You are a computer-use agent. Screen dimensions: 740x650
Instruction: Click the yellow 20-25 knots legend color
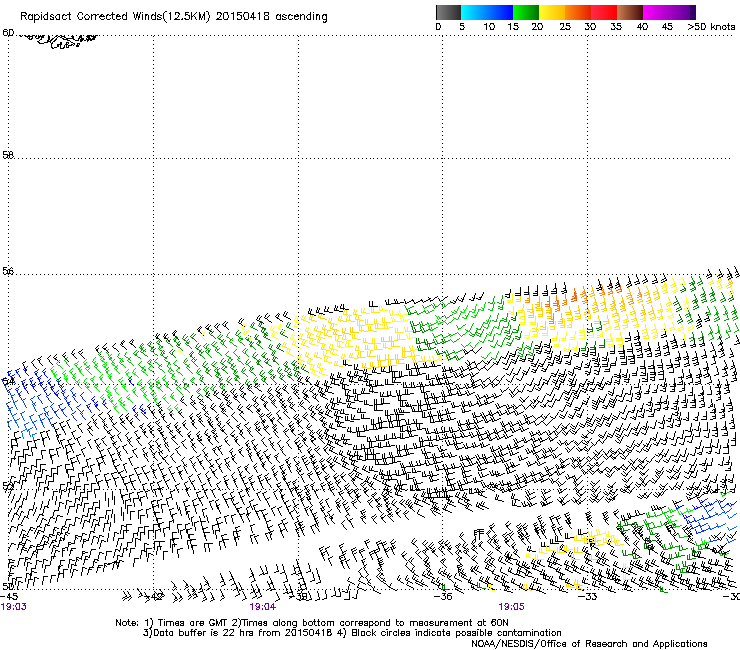[552, 12]
